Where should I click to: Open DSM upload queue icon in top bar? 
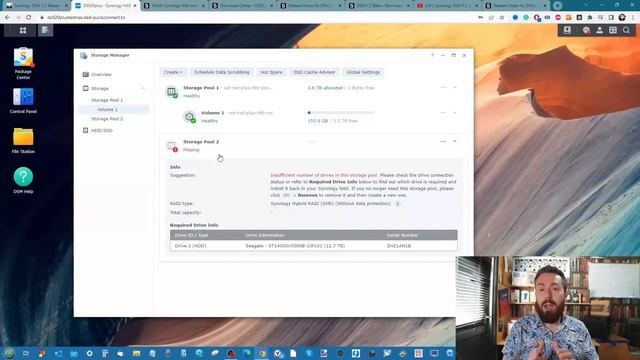coord(567,30)
